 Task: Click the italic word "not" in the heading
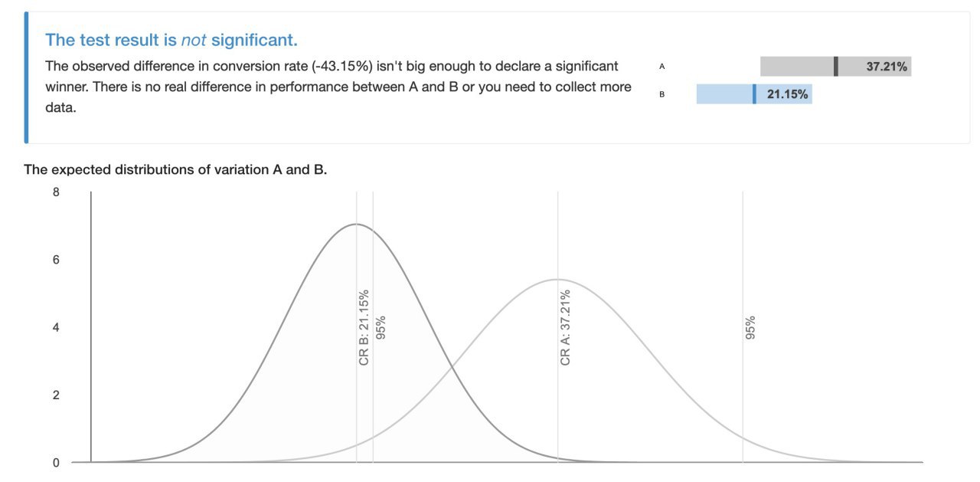pyautogui.click(x=194, y=40)
